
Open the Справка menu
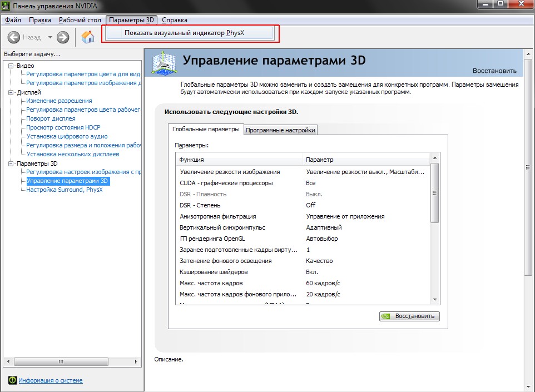[x=175, y=20]
